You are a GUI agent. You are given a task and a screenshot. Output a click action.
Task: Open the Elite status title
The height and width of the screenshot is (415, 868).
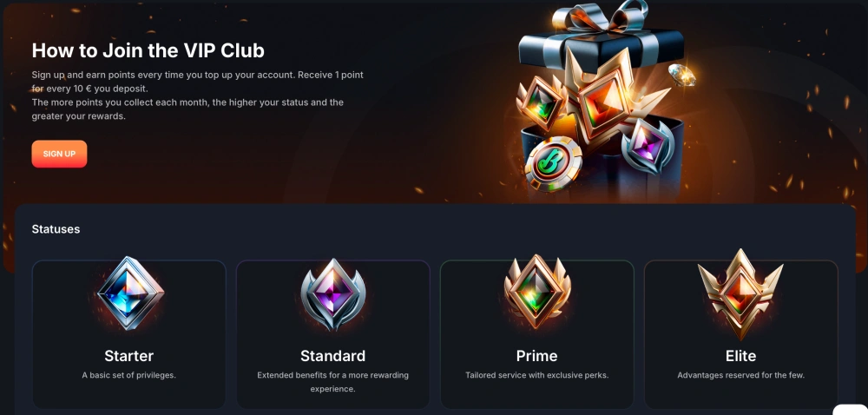740,355
